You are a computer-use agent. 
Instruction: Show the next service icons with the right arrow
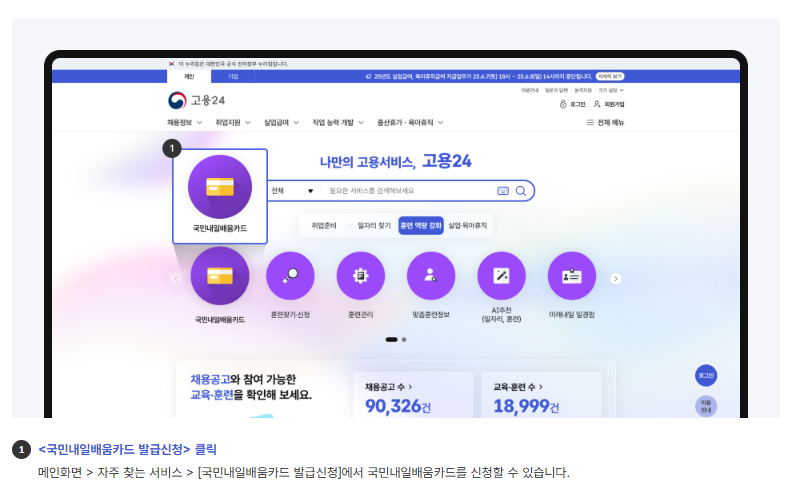(x=616, y=279)
